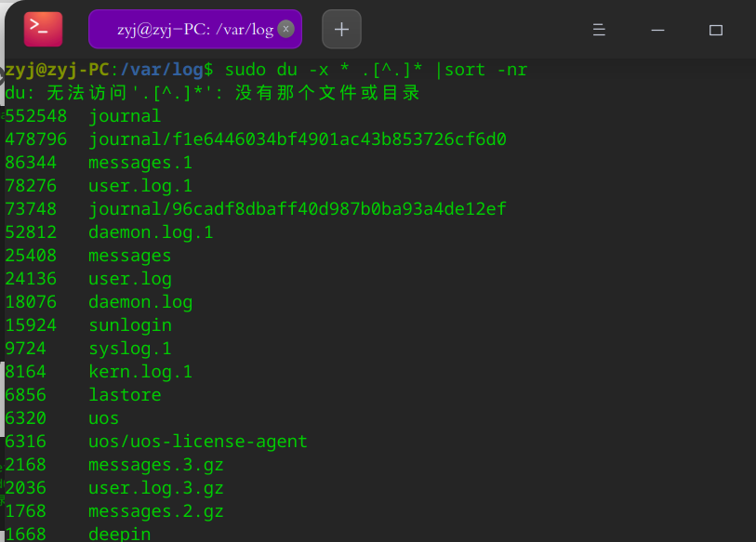Click the user.log.1 entry
756x542 pixels.
click(139, 186)
